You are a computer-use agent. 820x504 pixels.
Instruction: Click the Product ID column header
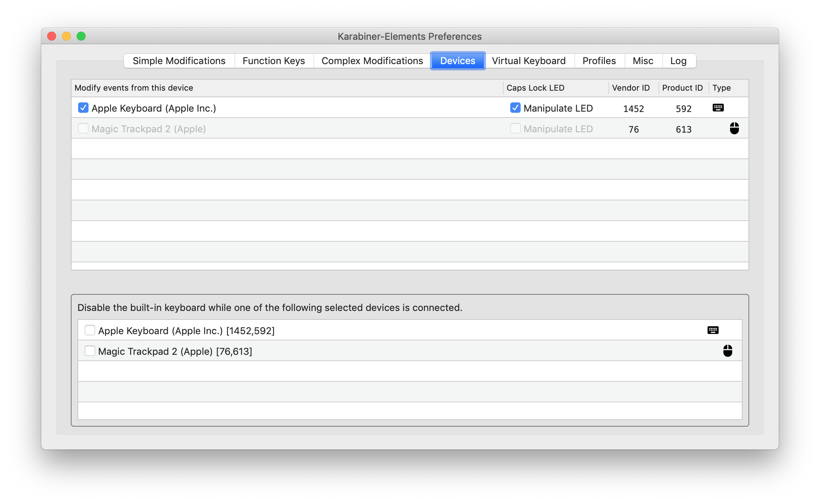(x=682, y=88)
